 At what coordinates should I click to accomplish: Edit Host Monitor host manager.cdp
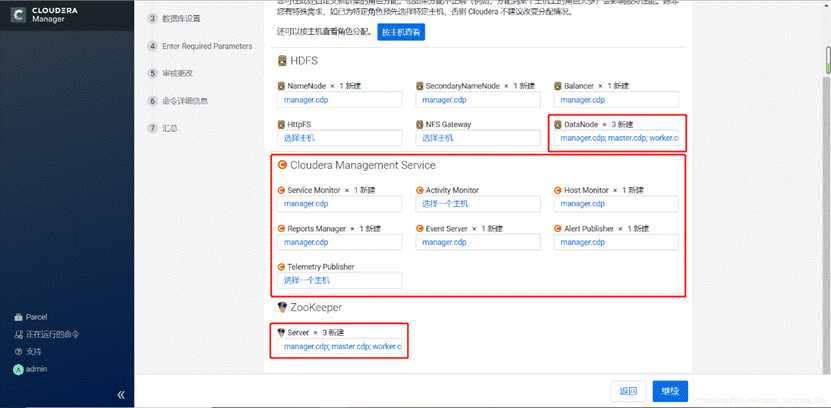click(616, 203)
